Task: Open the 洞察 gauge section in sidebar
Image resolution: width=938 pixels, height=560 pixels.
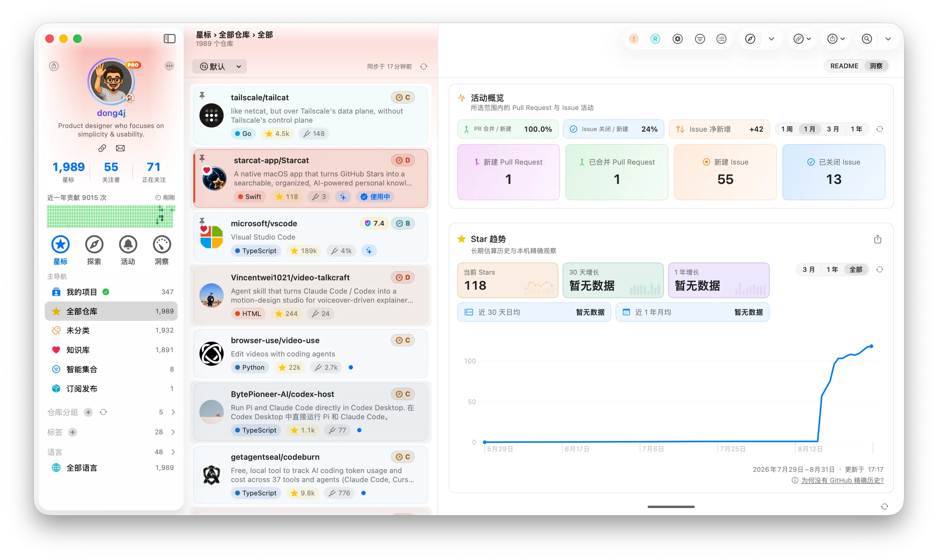Action: tap(162, 250)
